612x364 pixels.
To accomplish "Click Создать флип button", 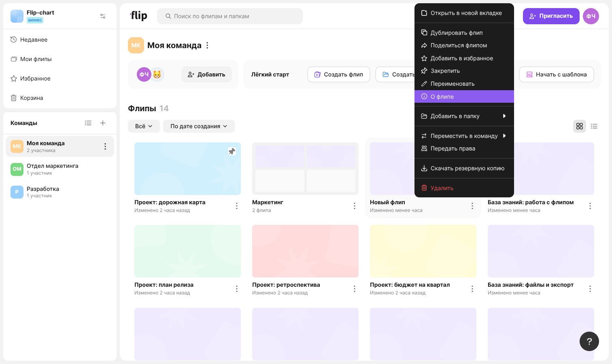I will [x=339, y=74].
